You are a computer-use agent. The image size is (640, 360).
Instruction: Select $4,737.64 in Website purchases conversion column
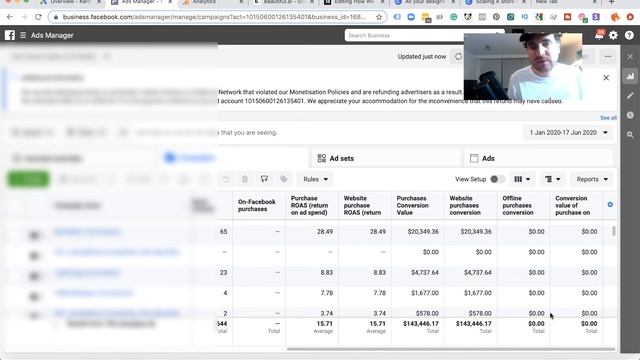(x=478, y=272)
